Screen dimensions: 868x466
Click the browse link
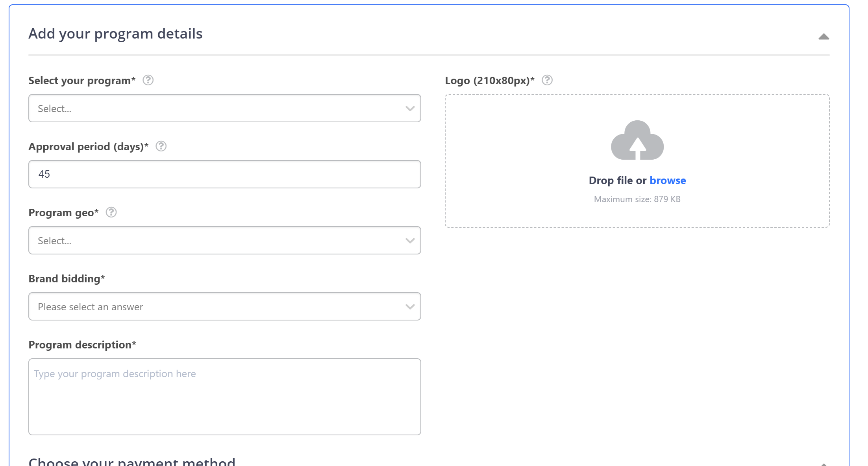(x=668, y=181)
